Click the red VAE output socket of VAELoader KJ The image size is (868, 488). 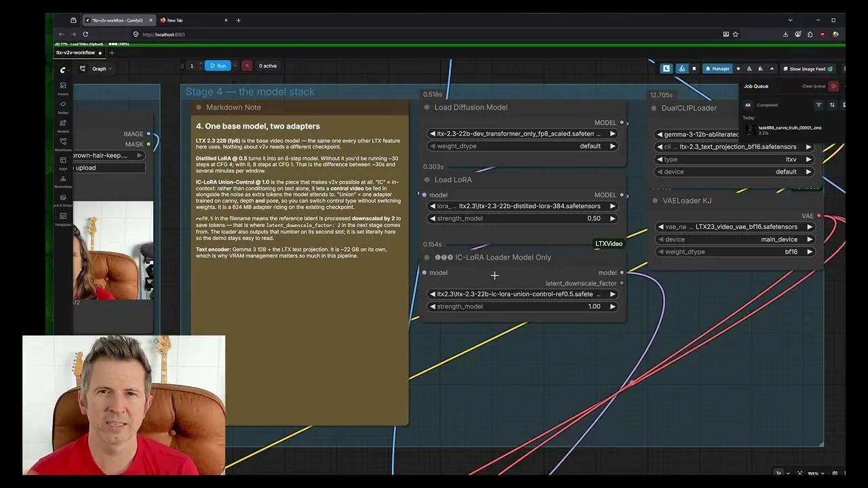point(818,216)
